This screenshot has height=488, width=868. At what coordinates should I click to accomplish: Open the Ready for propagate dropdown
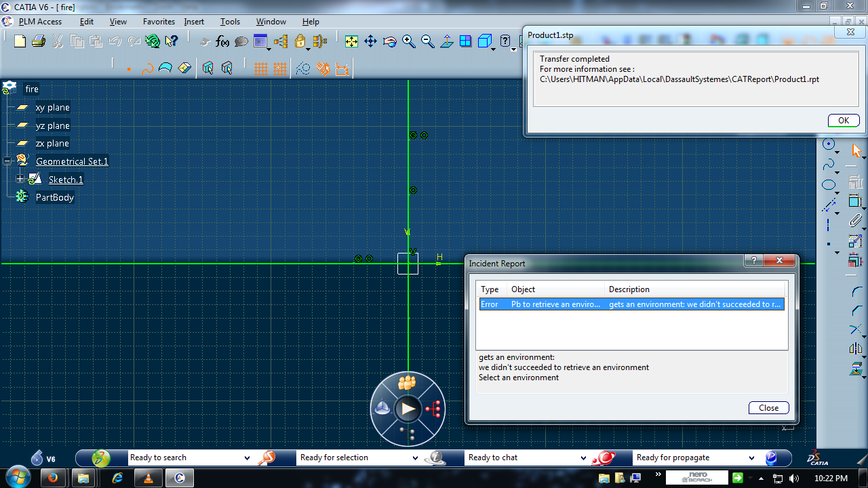[751, 458]
